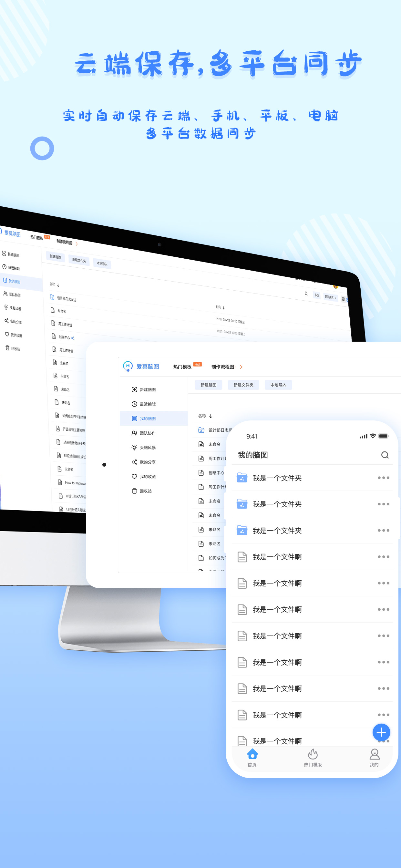Viewport: 401px width, 868px height.
Task: Tap the search icon on the phone
Action: pos(385,455)
